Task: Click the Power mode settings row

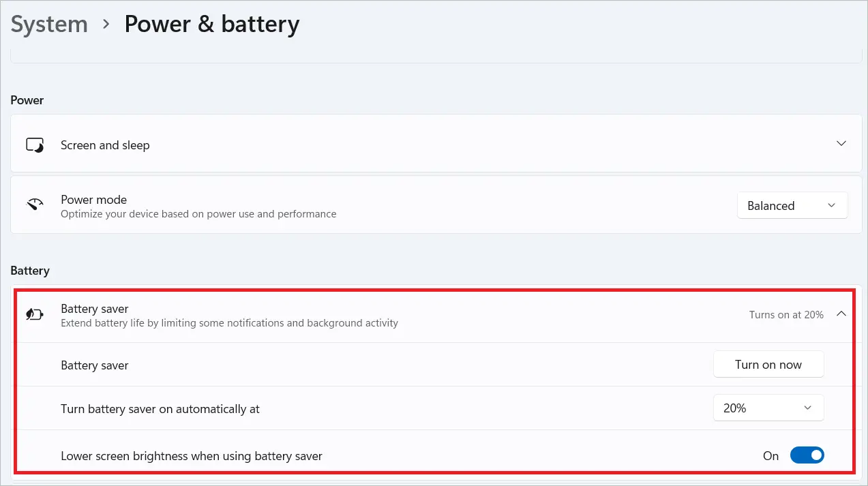Action: pos(273,205)
